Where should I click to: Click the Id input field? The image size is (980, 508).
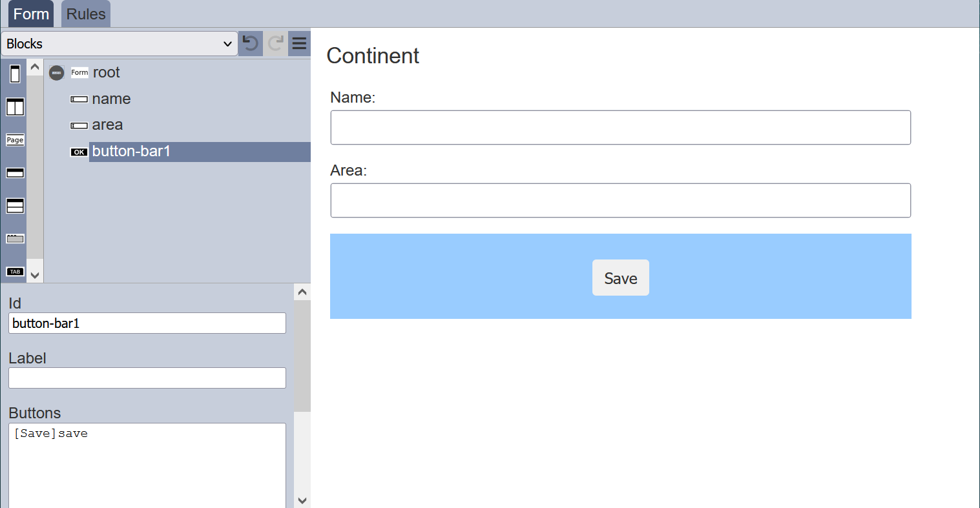coord(147,323)
